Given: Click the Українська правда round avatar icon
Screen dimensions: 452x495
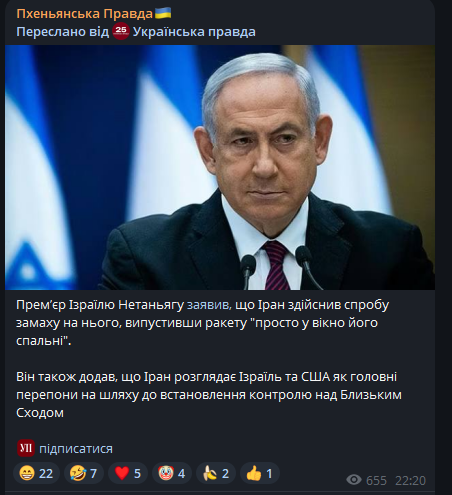Looking at the screenshot, I should 121,31.
